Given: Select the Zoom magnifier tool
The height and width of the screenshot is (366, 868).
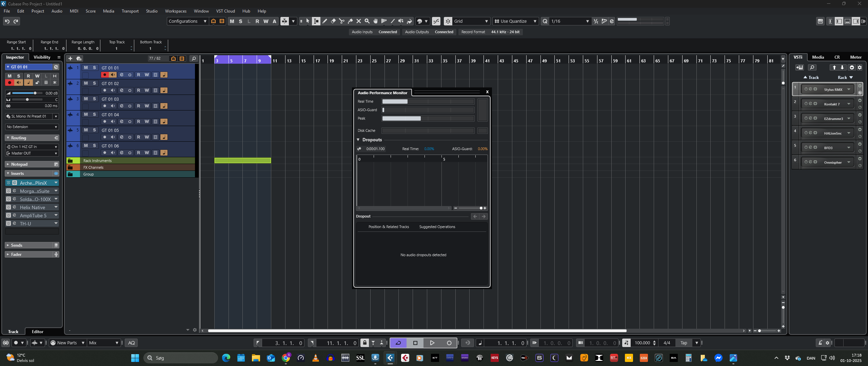Looking at the screenshot, I should click(367, 21).
